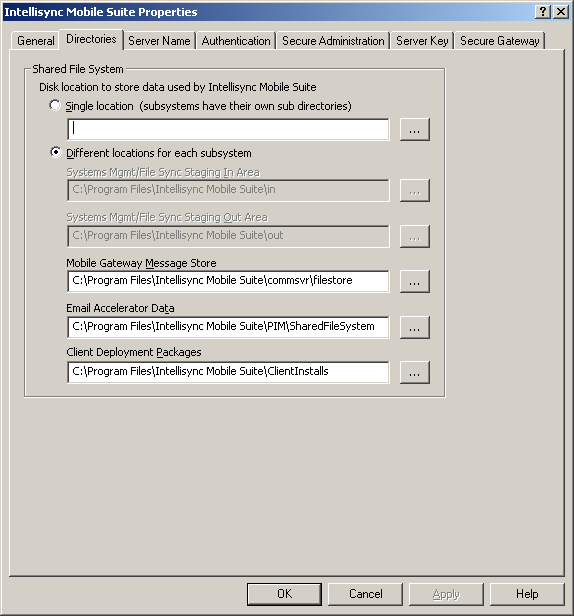Switch to the General tab
Viewport: 574px width, 616px height.
(35, 41)
